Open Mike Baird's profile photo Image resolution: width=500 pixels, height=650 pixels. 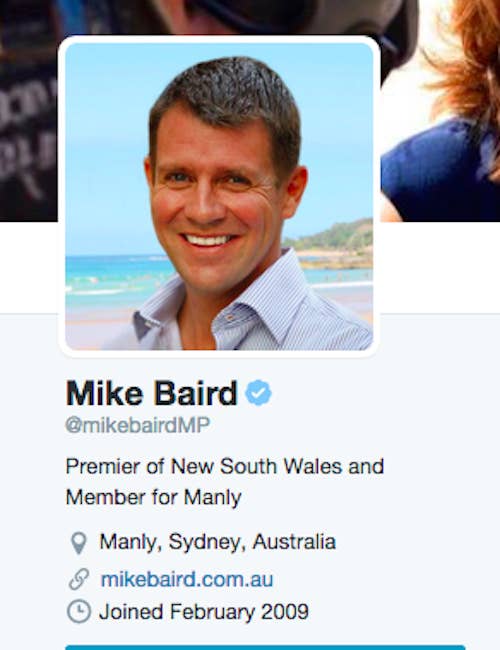219,196
